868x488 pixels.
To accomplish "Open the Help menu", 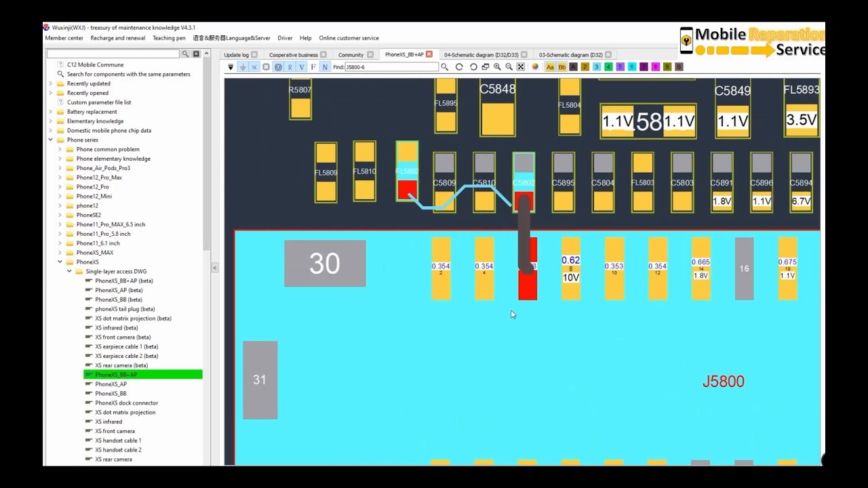I will click(x=306, y=38).
